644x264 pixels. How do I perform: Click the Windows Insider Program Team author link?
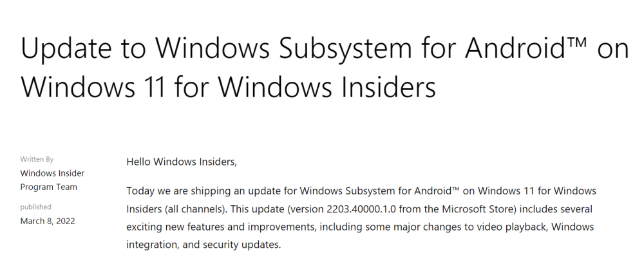(52, 180)
